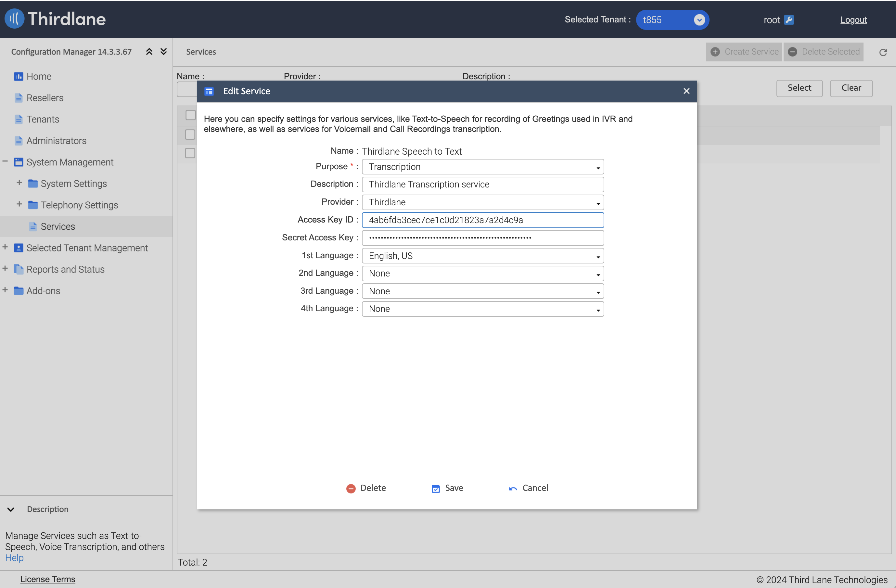Select Services in the sidebar tree
The height and width of the screenshot is (588, 896).
(x=58, y=227)
